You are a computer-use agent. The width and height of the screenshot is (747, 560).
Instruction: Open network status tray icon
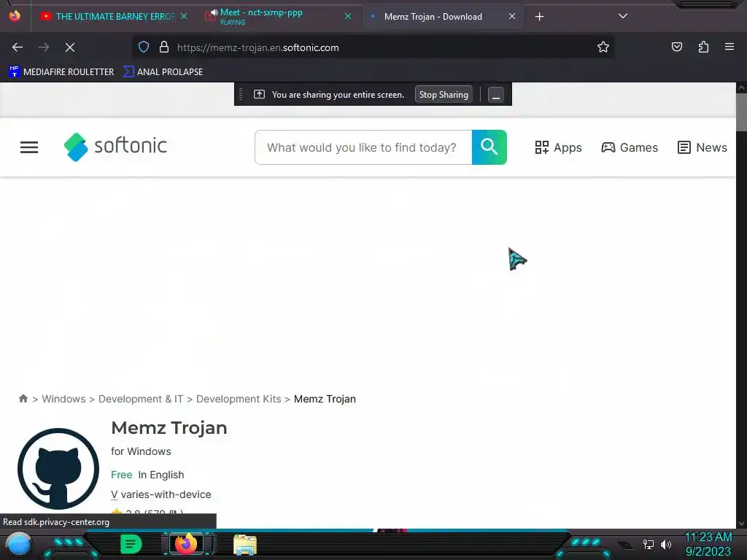[649, 544]
